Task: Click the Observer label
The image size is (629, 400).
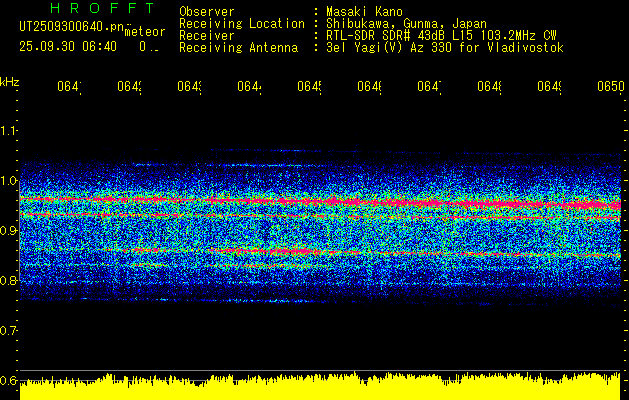Action: pos(207,12)
